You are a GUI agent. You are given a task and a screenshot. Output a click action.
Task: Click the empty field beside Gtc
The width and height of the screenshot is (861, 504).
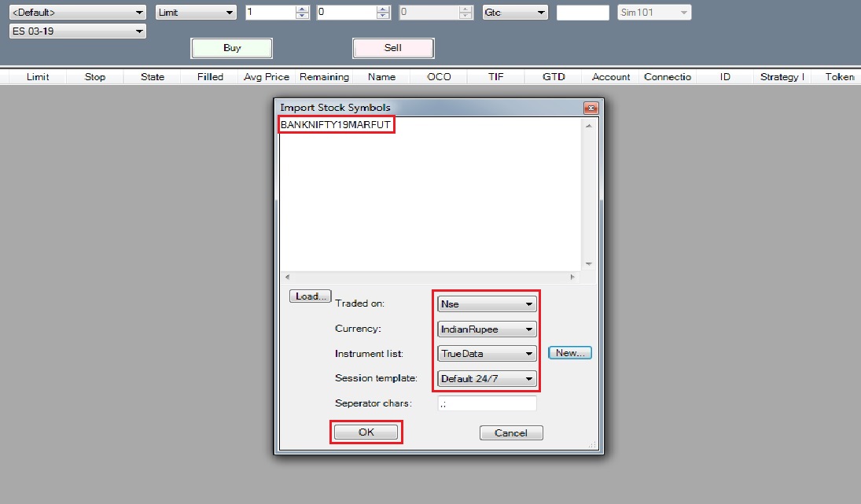(x=583, y=13)
